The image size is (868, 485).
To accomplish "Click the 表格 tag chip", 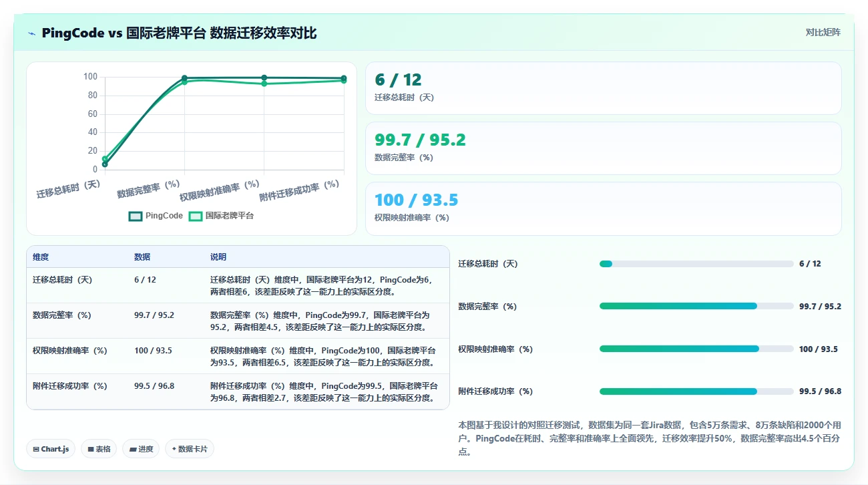I will 99,449.
